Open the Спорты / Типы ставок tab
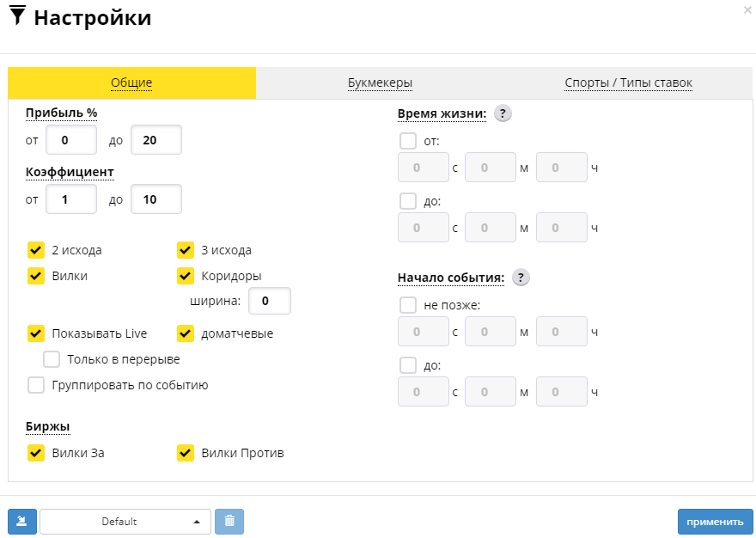 628,83
